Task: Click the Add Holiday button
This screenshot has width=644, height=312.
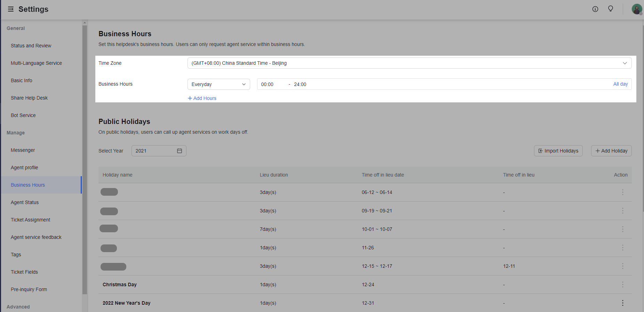Action: click(x=611, y=151)
